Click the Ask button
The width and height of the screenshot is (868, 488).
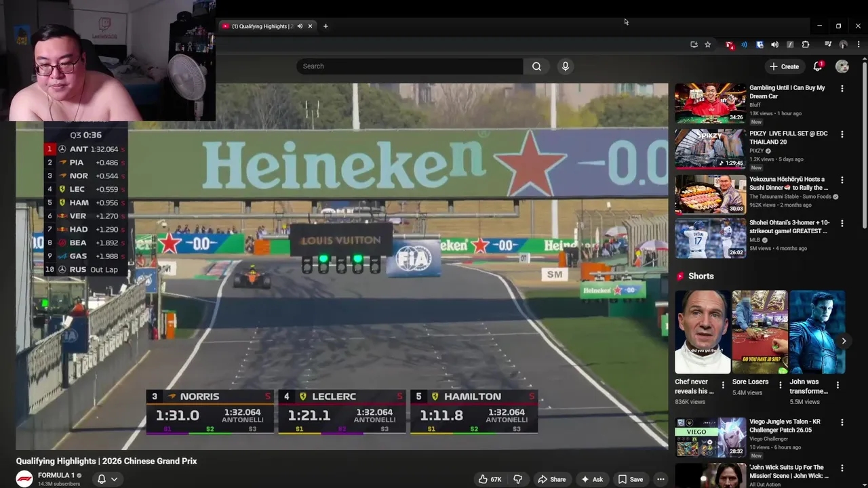tap(591, 479)
